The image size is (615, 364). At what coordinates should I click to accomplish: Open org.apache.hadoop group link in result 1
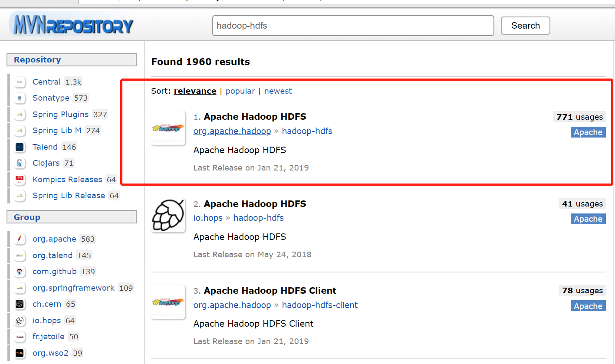click(x=232, y=131)
